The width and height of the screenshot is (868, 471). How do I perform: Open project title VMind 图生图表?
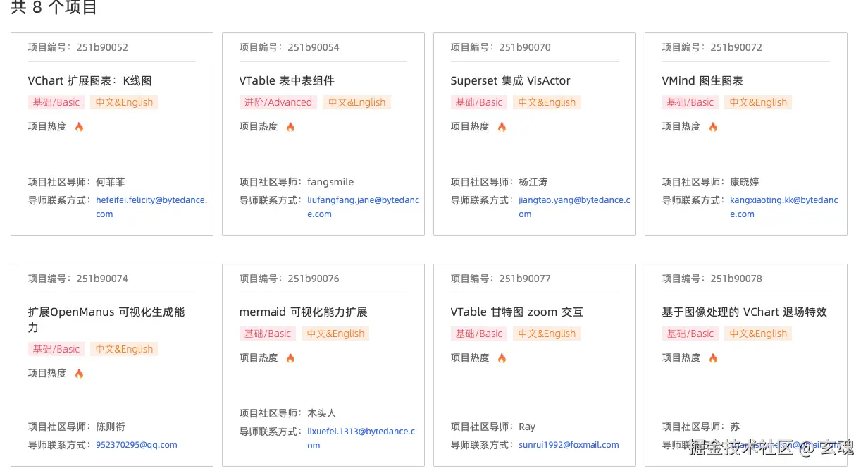coord(702,80)
